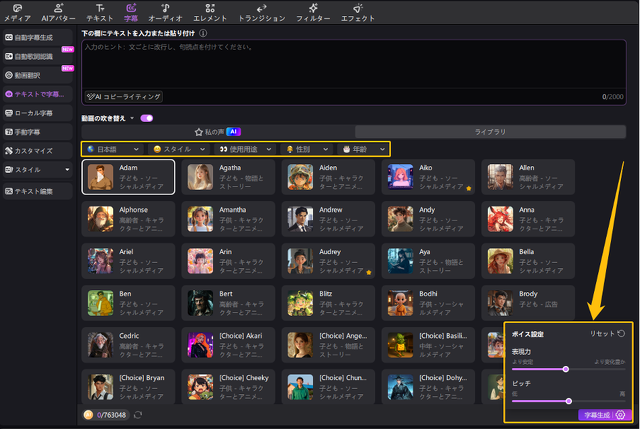Viewport: 640px width, 429px height.
Task: Choose the Aiko voice card
Action: 428,177
